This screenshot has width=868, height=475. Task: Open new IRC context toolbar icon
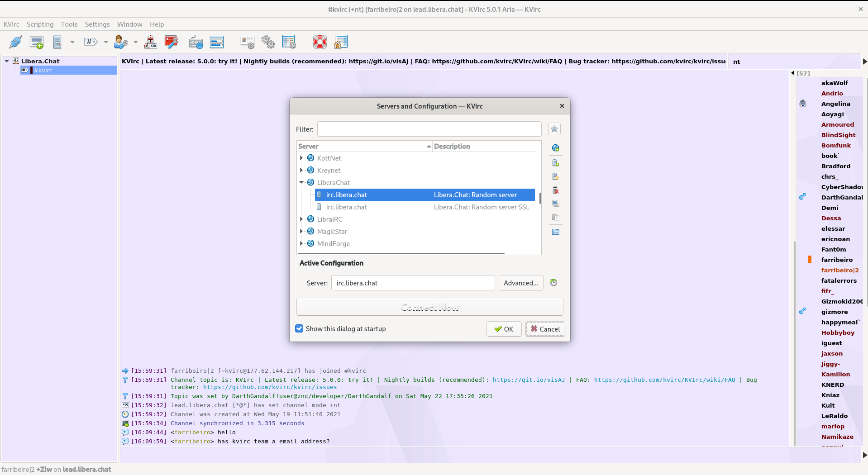coord(36,42)
